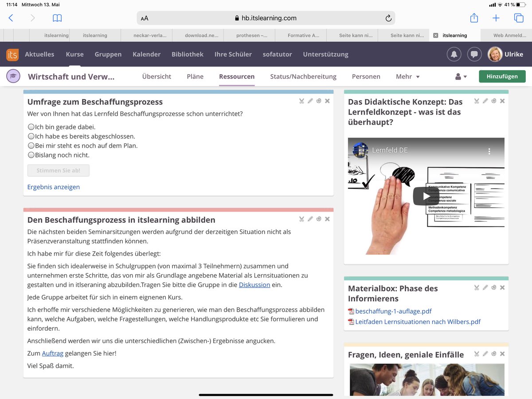
Task: Tap the hb.itslearning.com address bar
Action: (x=266, y=18)
